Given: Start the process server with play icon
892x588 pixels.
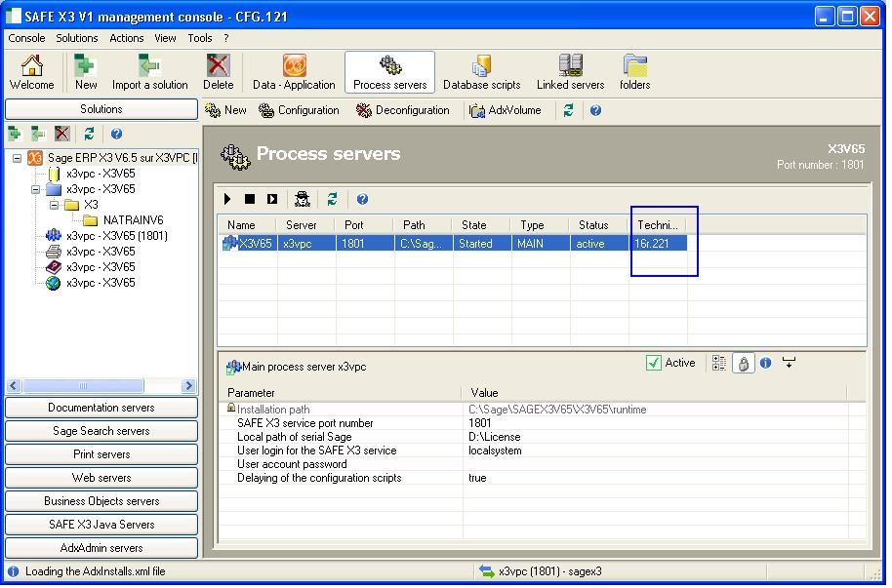Looking at the screenshot, I should coord(227,199).
